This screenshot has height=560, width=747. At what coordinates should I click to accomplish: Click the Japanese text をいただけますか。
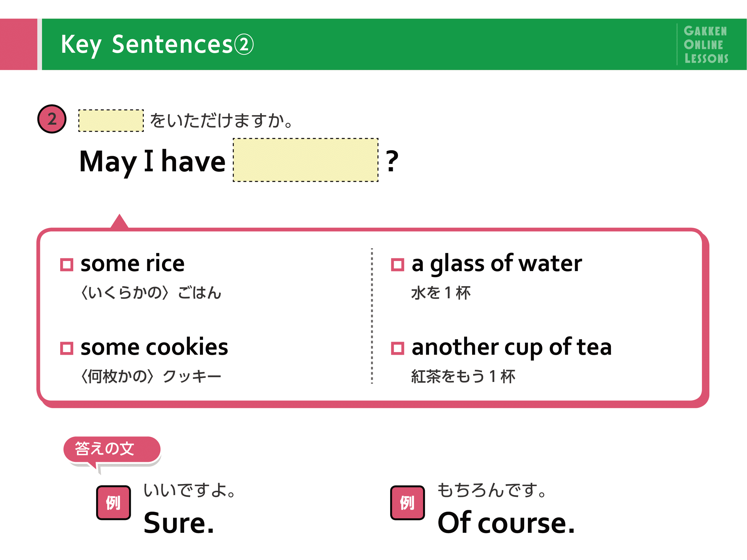(x=221, y=121)
